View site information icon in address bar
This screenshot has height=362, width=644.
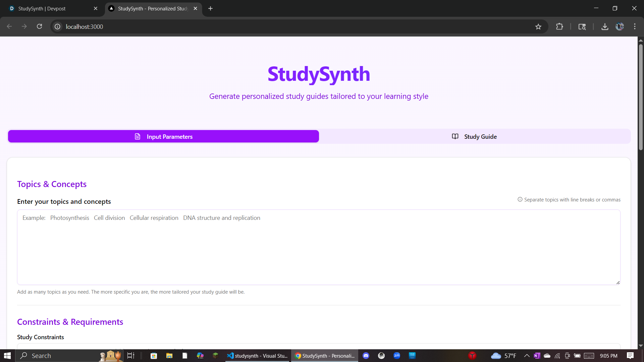pyautogui.click(x=58, y=27)
